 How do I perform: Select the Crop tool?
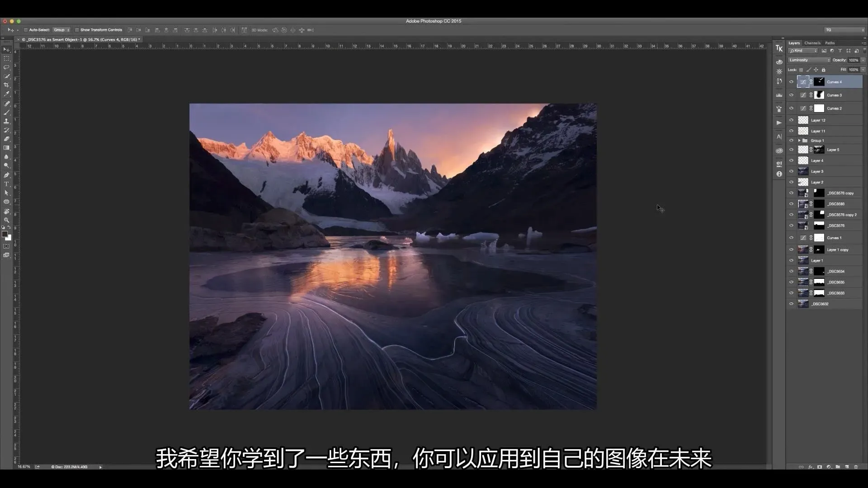6,85
